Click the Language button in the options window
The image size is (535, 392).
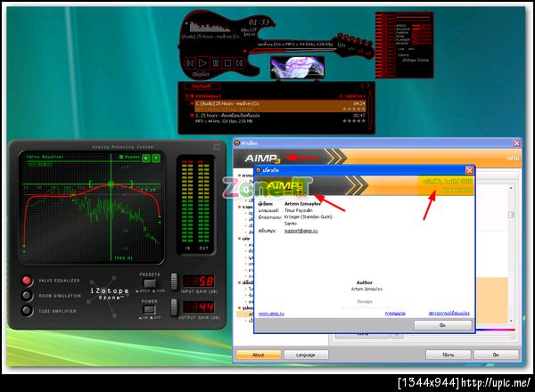pos(306,355)
